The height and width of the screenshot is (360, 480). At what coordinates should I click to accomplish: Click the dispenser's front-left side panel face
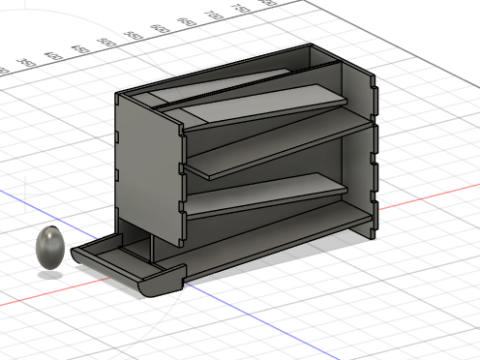click(x=149, y=169)
